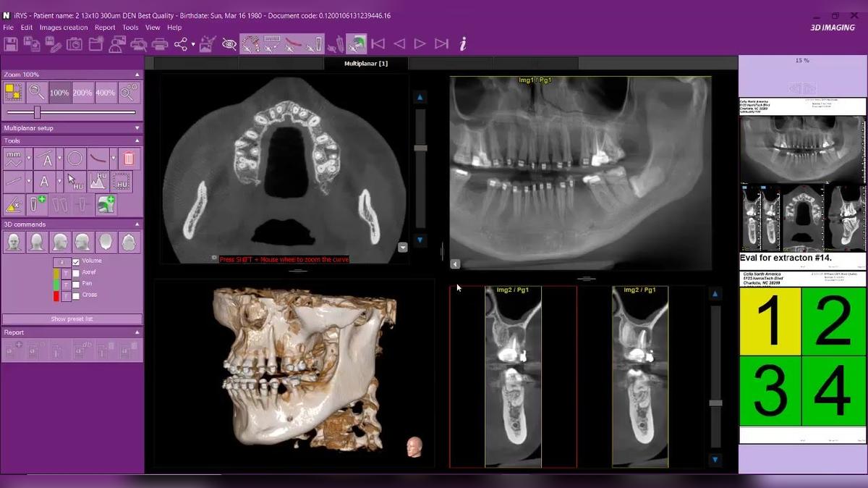Screen dimensions: 868x488
Task: Open the File menu
Action: 8,28
